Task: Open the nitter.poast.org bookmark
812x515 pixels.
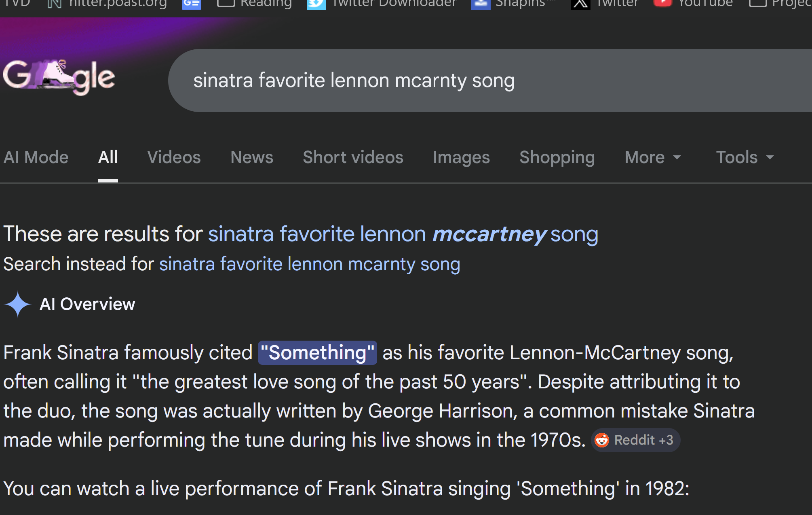Action: (107, 3)
